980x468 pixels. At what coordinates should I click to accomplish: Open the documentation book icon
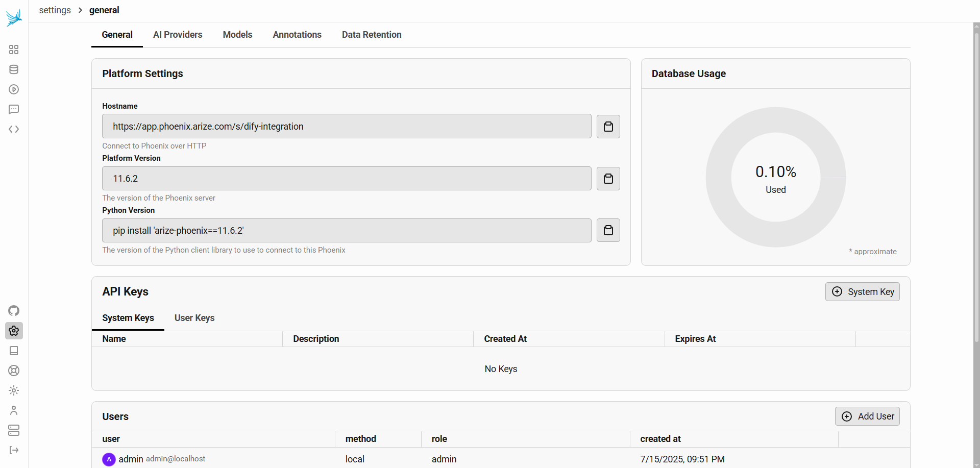pyautogui.click(x=14, y=351)
